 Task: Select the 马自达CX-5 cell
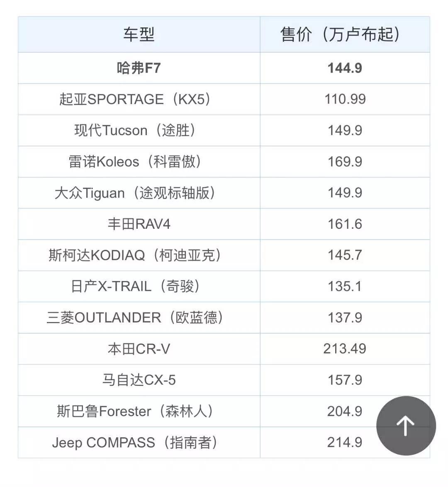point(139,380)
